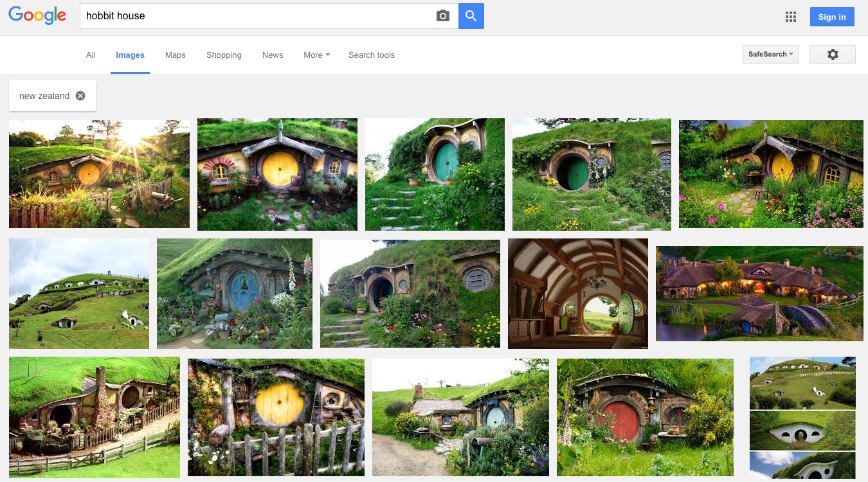Open yellow door behind picket fence thumbnail
This screenshot has width=868, height=482.
pos(276,417)
